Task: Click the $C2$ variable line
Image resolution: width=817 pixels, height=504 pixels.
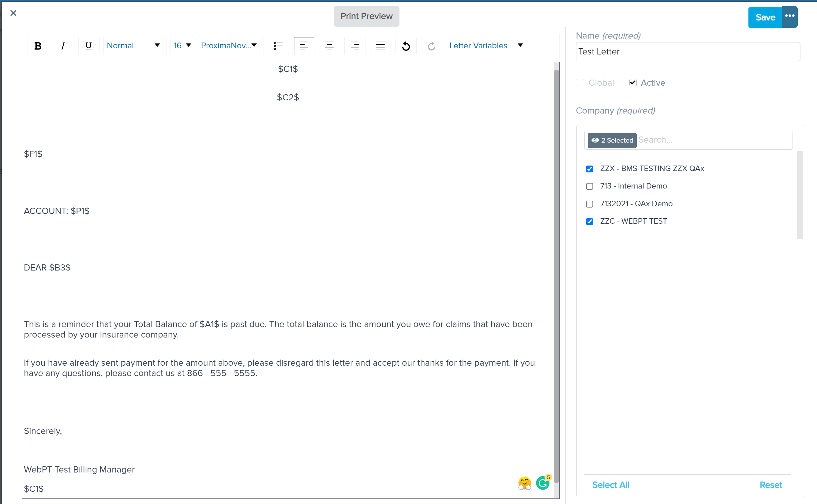Action: pyautogui.click(x=288, y=97)
